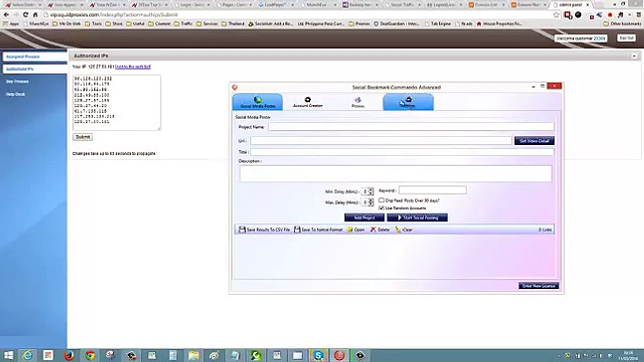This screenshot has width=644, height=362.
Task: Click the bookmark star in the address bar
Action: (556, 15)
